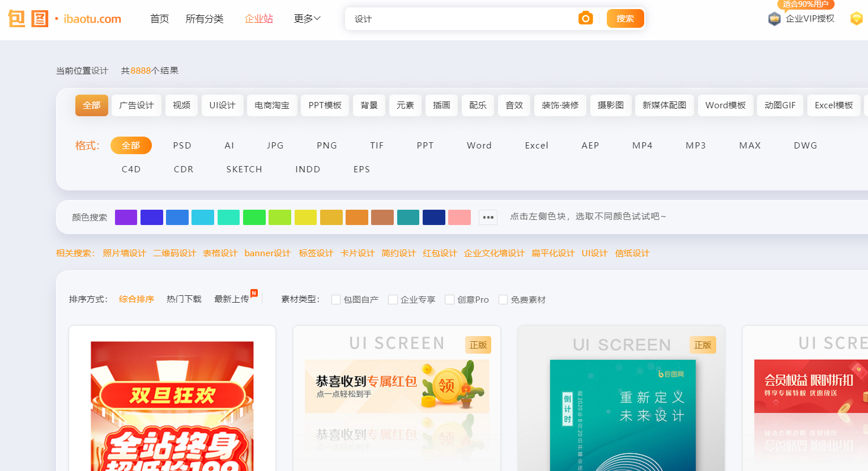Open related search 企业文化墙设计
Image resolution: width=868 pixels, height=471 pixels.
[x=494, y=253]
